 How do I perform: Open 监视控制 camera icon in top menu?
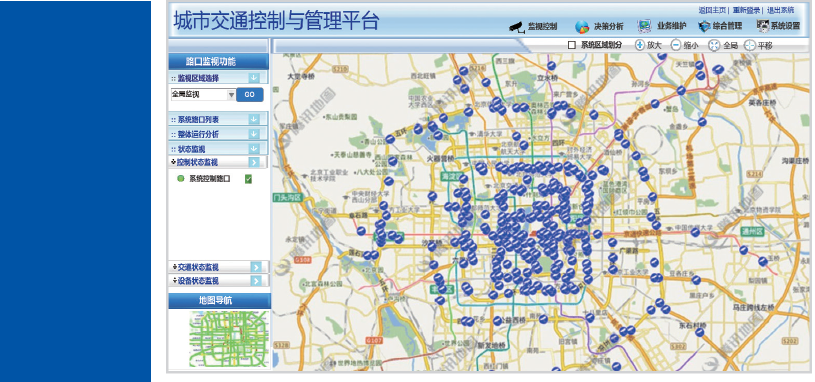(x=517, y=27)
